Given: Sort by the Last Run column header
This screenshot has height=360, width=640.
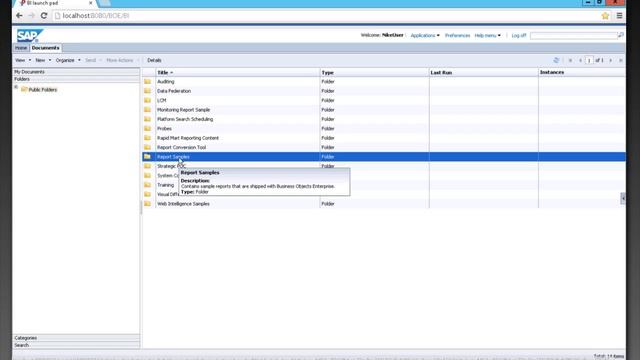Looking at the screenshot, I should tap(484, 73).
